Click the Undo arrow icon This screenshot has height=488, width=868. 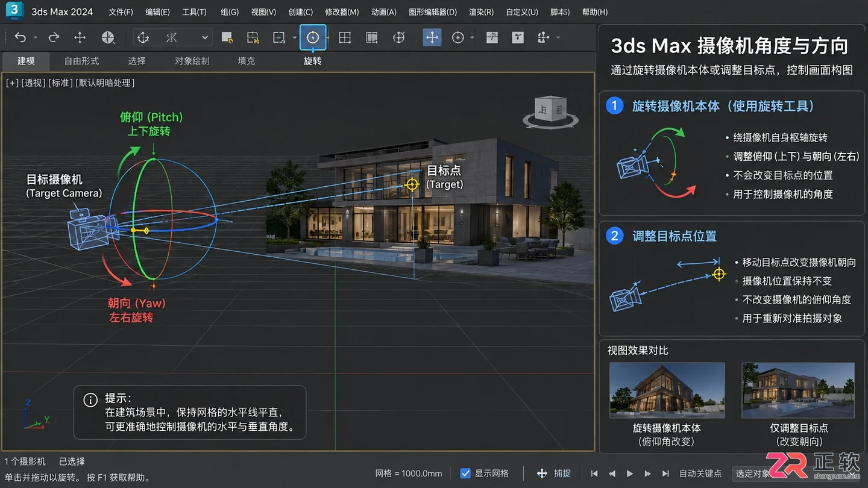20,37
